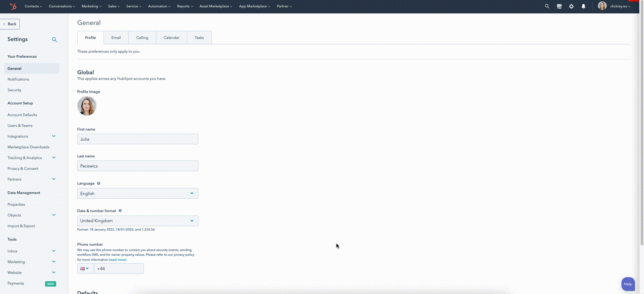Open the App Marketplace menu
The image size is (644, 294).
click(254, 6)
